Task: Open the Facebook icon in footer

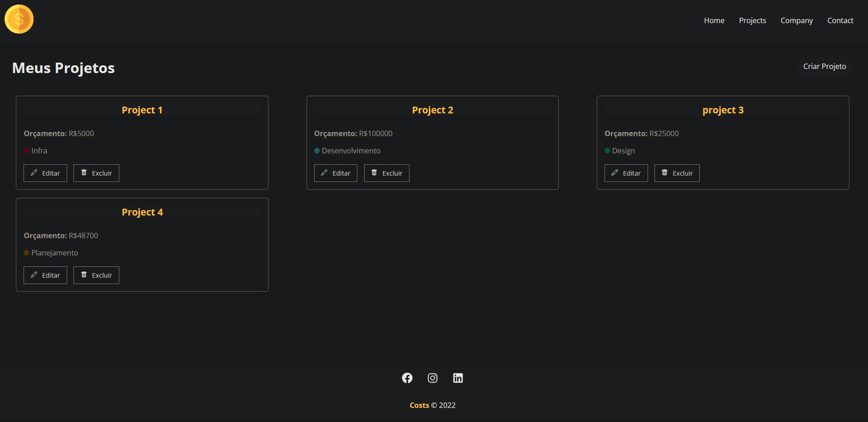Action: [407, 378]
